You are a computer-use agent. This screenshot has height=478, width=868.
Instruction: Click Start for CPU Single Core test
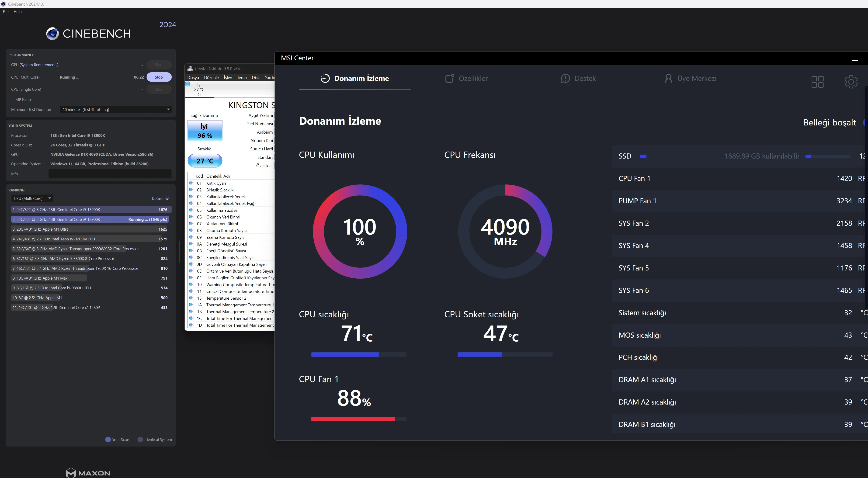159,89
